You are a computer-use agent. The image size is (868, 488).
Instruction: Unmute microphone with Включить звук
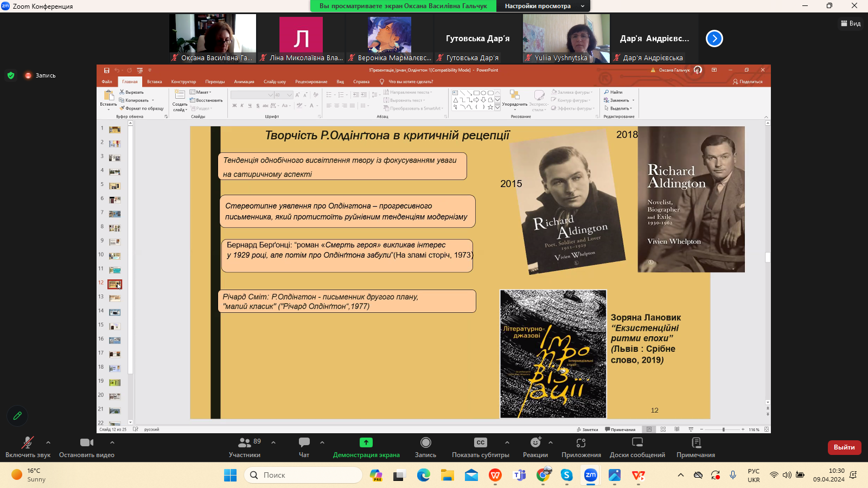coord(27,443)
